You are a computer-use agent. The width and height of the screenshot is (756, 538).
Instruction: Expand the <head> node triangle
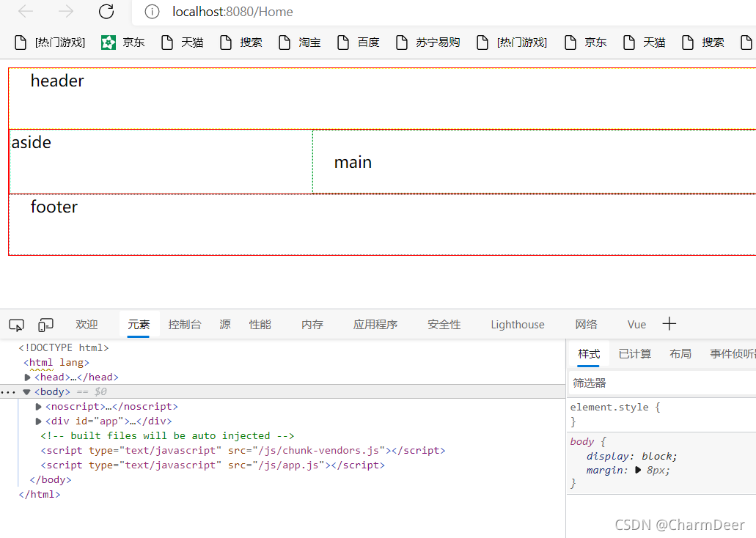(x=27, y=377)
